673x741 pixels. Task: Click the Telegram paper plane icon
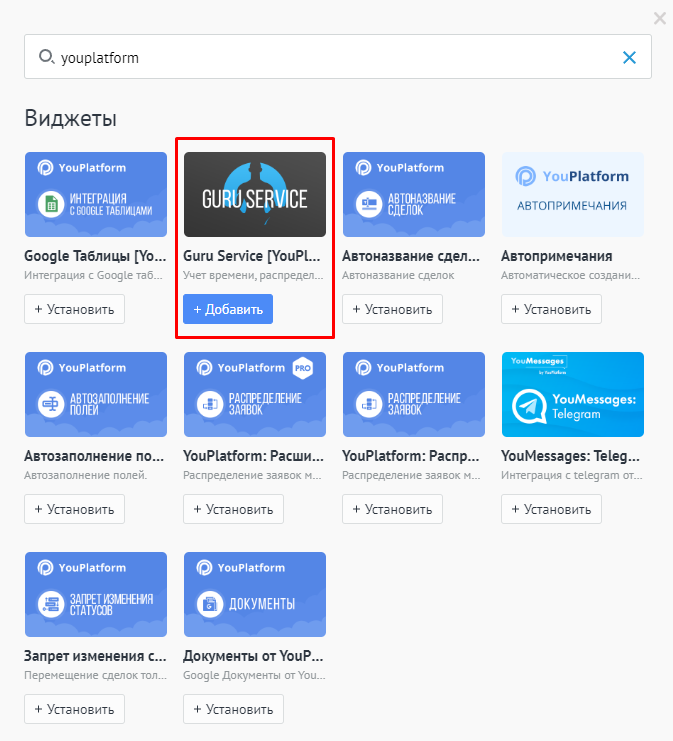[x=529, y=406]
